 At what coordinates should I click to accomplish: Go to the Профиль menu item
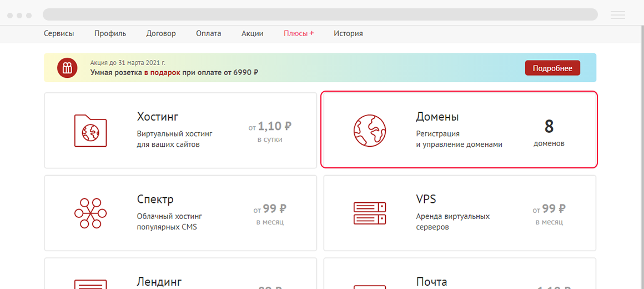[x=110, y=34]
